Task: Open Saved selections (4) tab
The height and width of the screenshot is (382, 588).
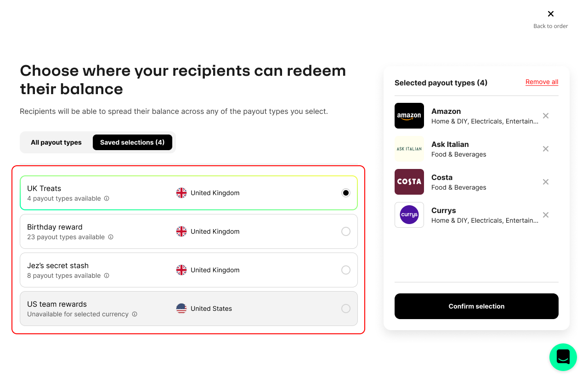Action: tap(132, 142)
